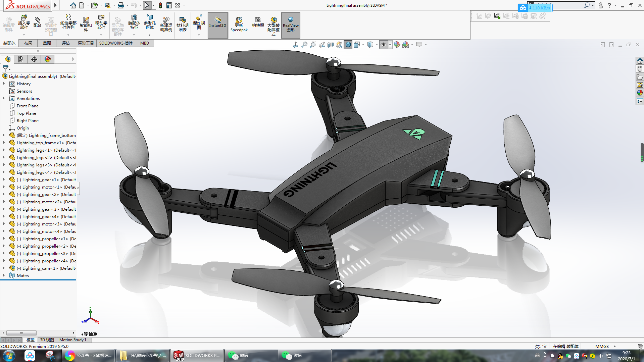Screen dimensions: 644x362
Task: Open the ConfigurationManager tab icon
Action: point(34,59)
